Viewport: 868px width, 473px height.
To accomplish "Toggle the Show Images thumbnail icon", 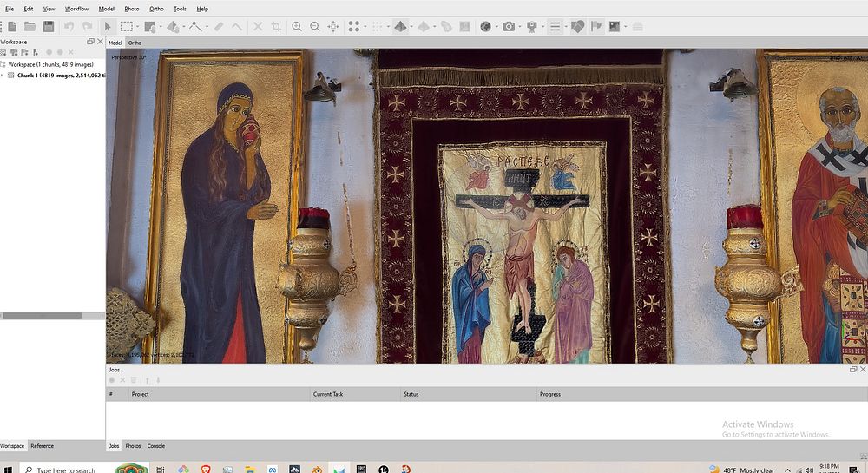I will [615, 27].
